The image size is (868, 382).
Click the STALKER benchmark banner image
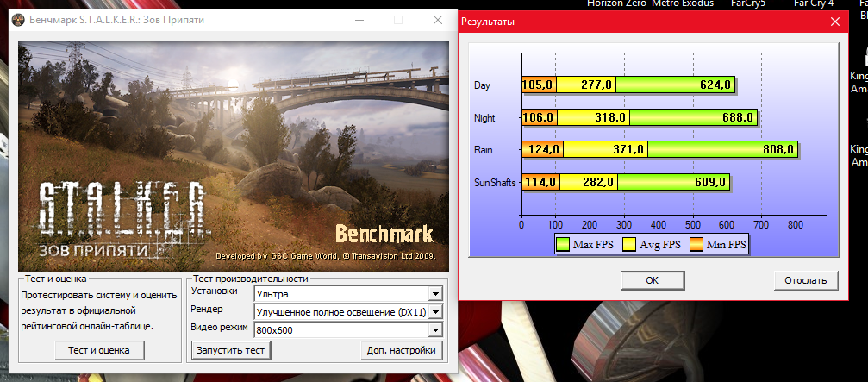234,156
